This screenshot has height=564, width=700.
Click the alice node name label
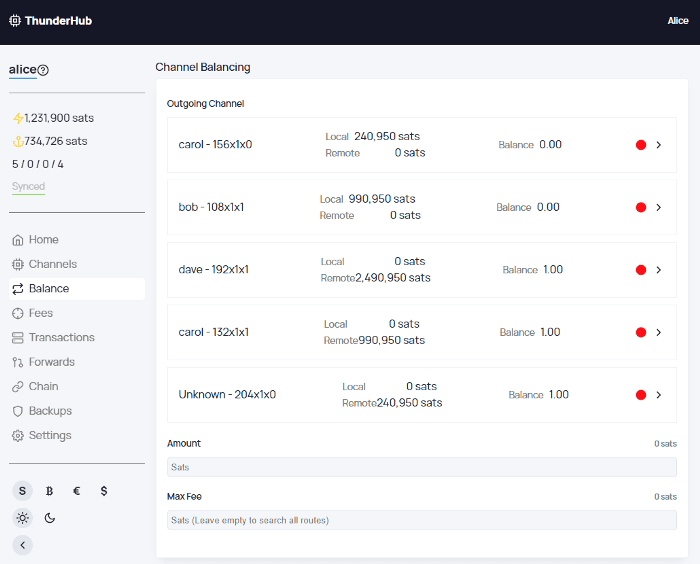[x=23, y=70]
